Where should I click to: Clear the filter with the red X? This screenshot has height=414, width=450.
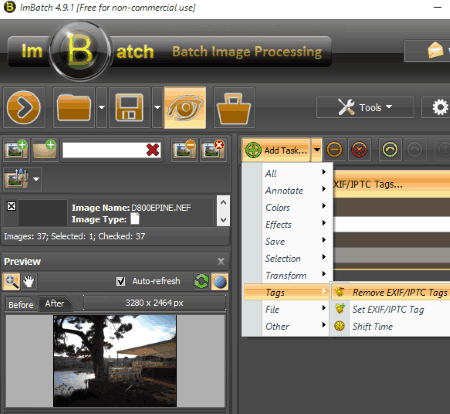[153, 150]
